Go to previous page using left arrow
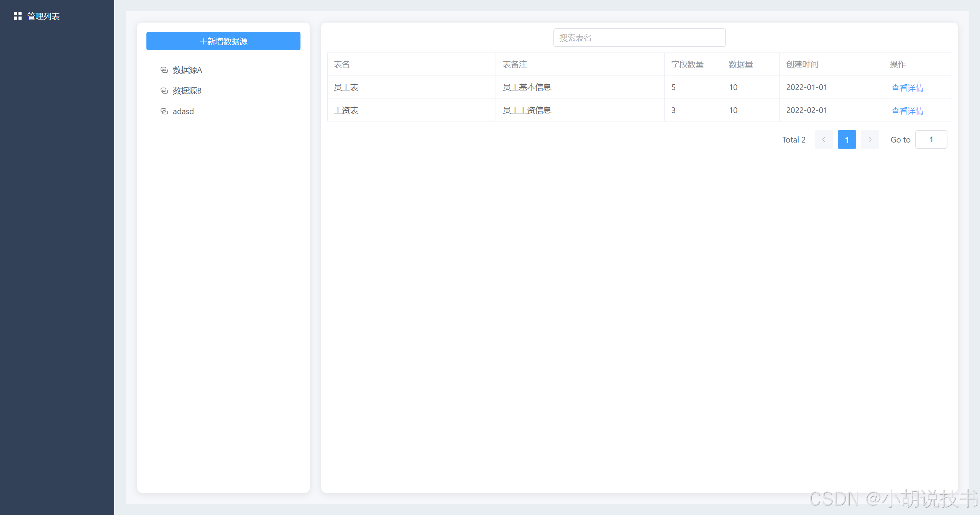Image resolution: width=980 pixels, height=515 pixels. (x=824, y=140)
